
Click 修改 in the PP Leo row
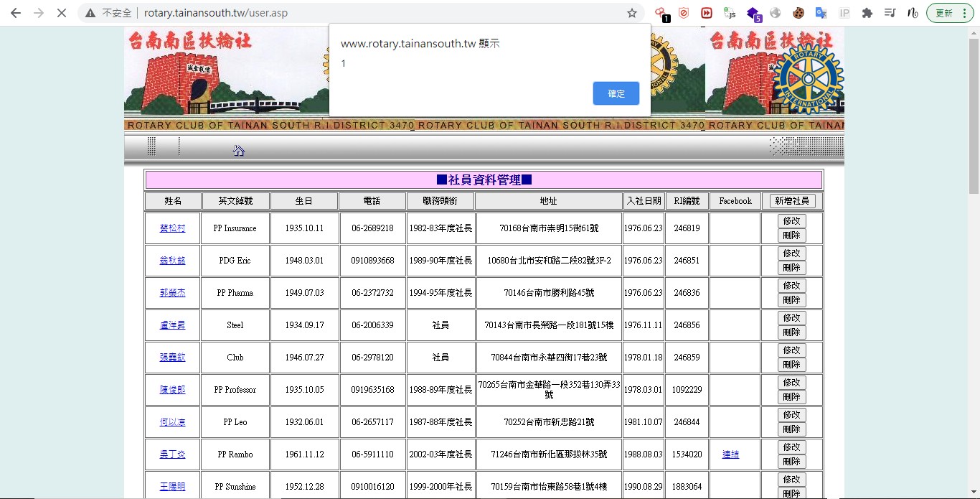pyautogui.click(x=792, y=415)
